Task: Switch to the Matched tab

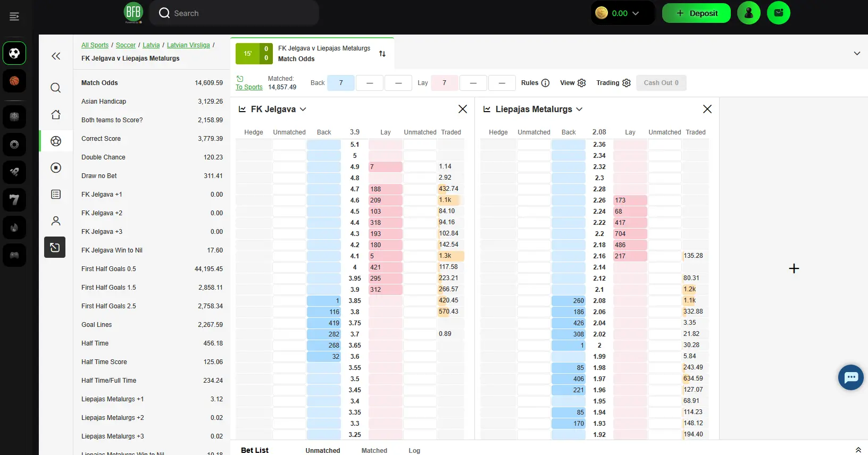Action: pos(374,450)
